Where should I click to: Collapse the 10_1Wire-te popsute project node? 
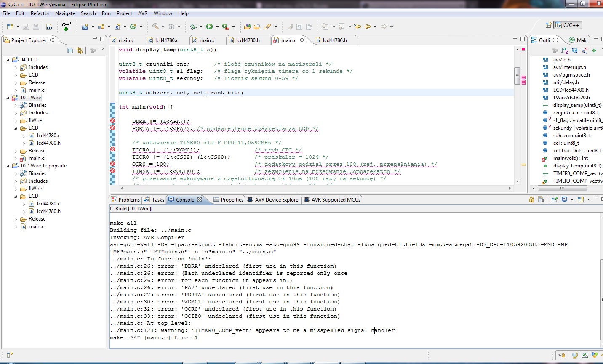8,166
